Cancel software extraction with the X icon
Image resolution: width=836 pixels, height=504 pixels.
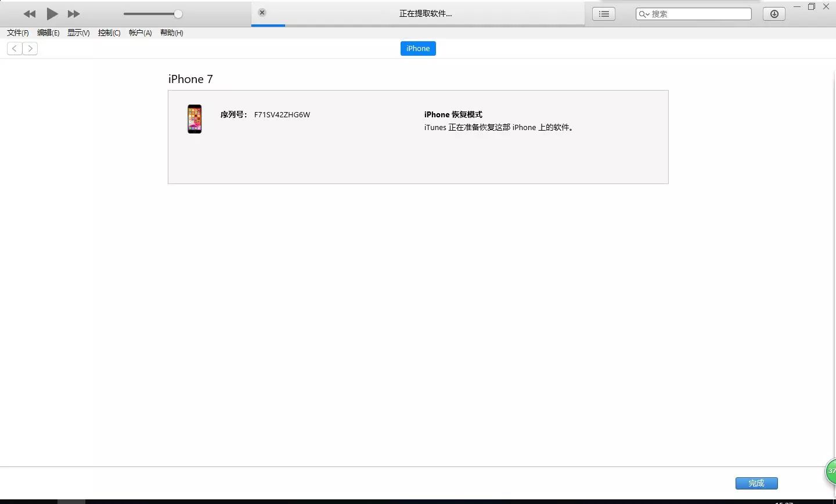[262, 12]
